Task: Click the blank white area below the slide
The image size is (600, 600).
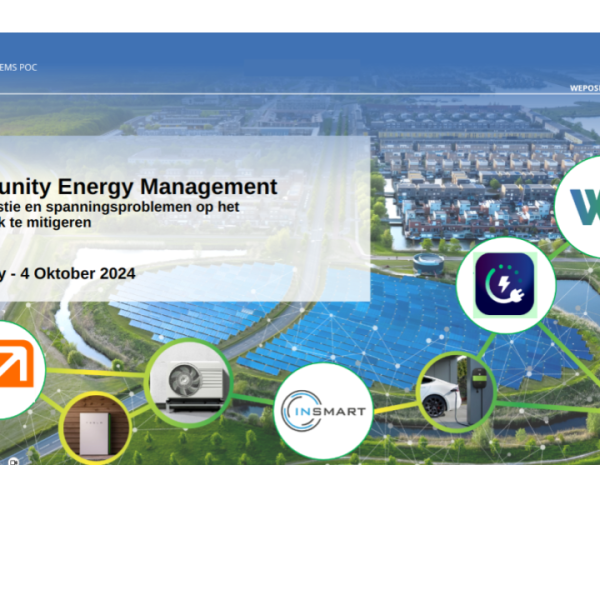Action: tap(300, 530)
